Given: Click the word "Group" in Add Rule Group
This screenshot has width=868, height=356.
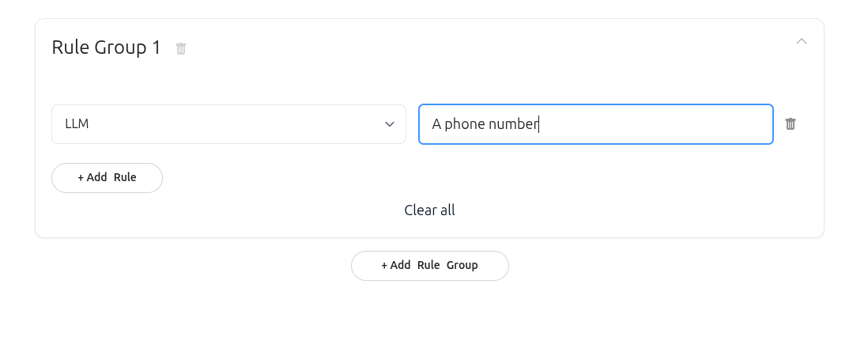Looking at the screenshot, I should (x=462, y=265).
